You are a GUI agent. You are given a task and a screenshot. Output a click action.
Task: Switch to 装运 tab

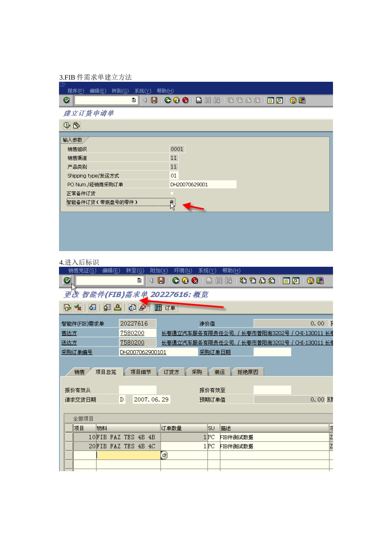point(220,372)
